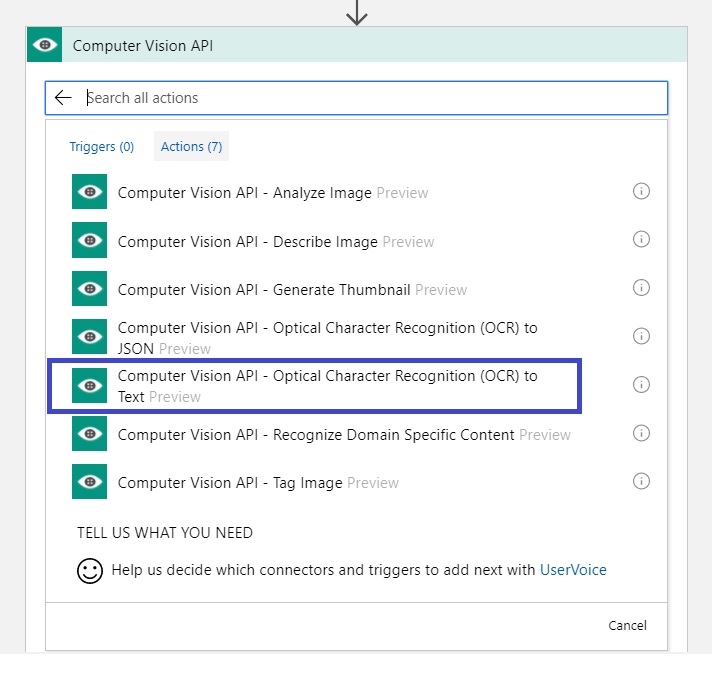Click the Computer Vision API header eye icon
The image size is (712, 674).
click(x=44, y=45)
